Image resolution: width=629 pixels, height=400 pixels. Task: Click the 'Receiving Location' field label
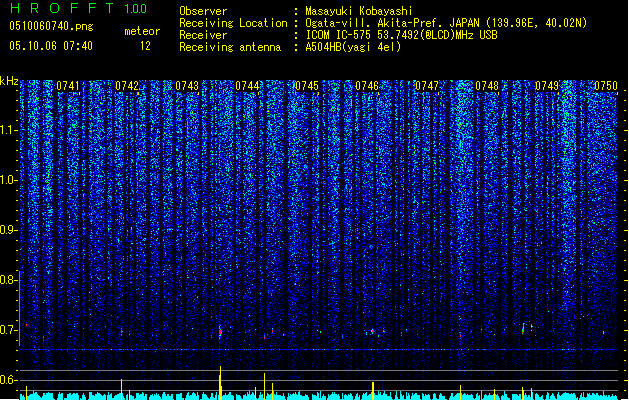(x=233, y=23)
